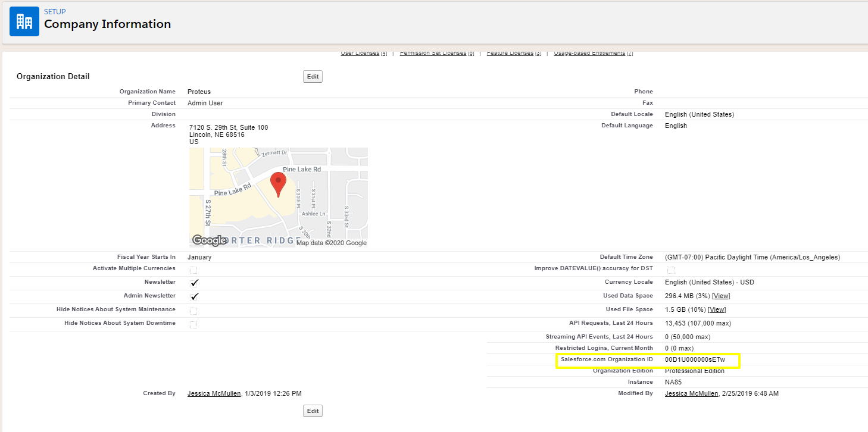Click the red map pin marker
This screenshot has width=868, height=432.
point(278,184)
